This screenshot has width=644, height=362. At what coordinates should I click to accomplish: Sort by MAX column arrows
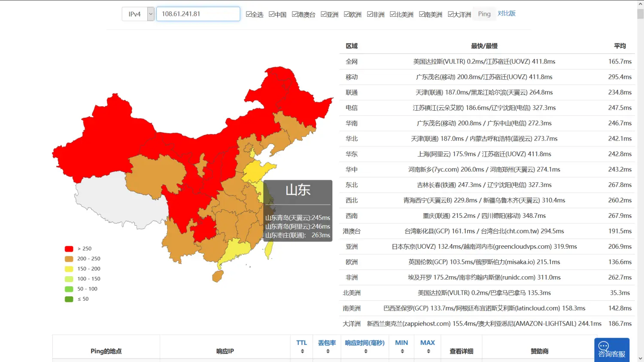[428, 351]
